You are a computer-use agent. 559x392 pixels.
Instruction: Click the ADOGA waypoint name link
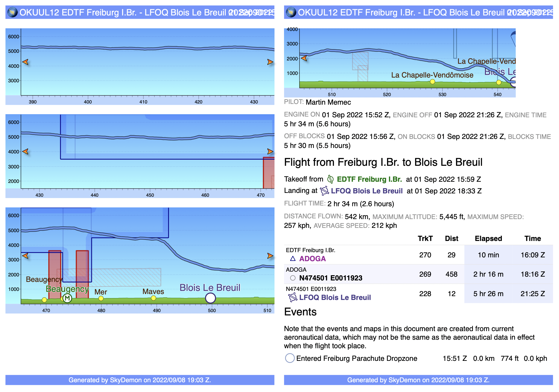[x=312, y=259]
